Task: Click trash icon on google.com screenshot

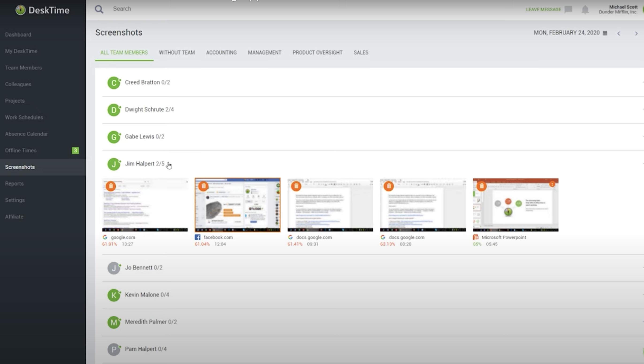Action: [x=111, y=186]
